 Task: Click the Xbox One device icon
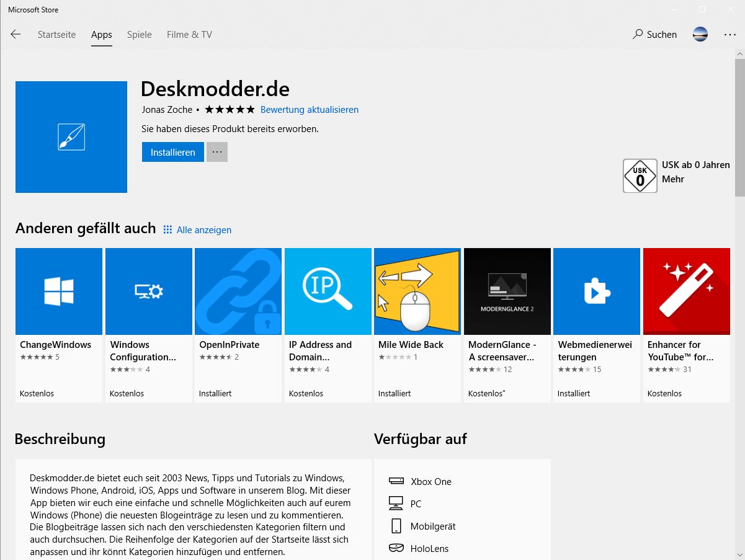pyautogui.click(x=396, y=481)
